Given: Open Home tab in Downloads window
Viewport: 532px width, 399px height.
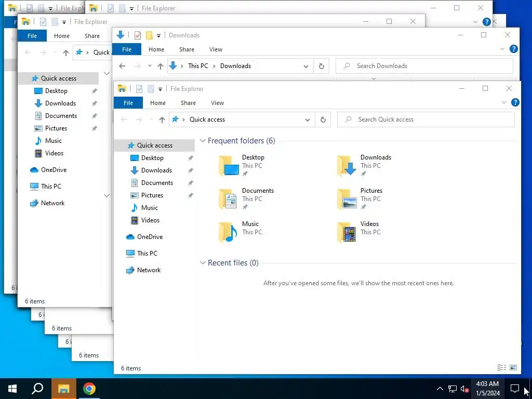Looking at the screenshot, I should [x=156, y=49].
